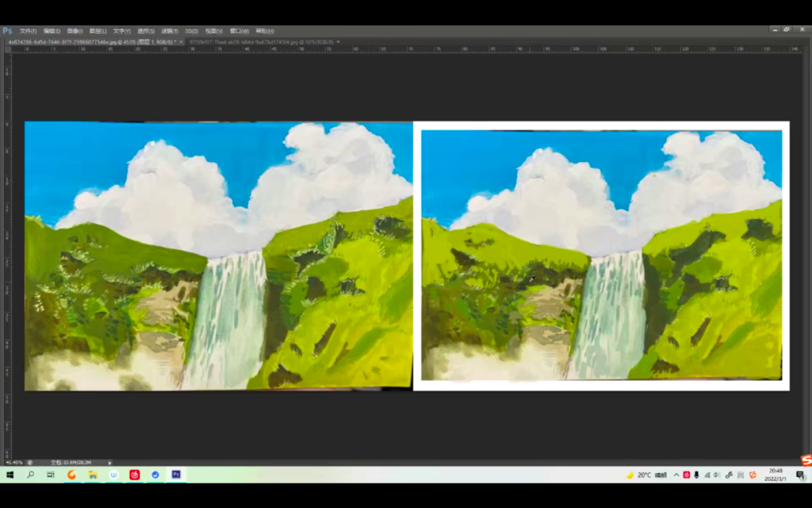Click the taskbar search magnifier icon
Viewport: 812px width, 508px height.
31,475
